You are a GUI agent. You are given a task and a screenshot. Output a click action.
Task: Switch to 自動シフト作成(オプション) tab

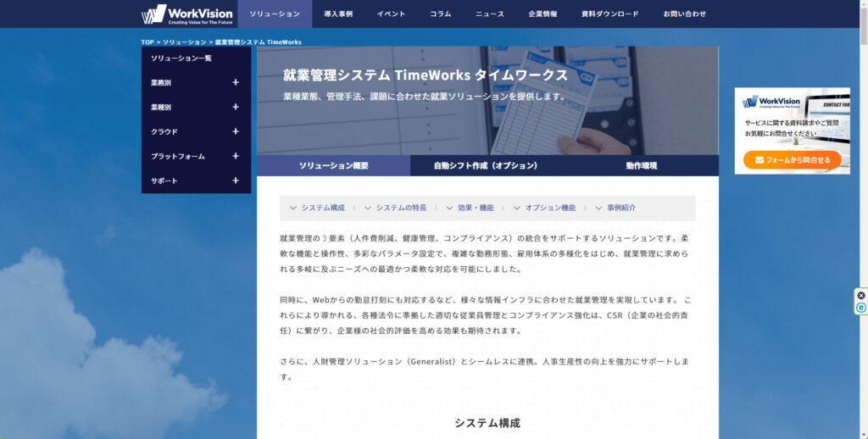pyautogui.click(x=486, y=165)
